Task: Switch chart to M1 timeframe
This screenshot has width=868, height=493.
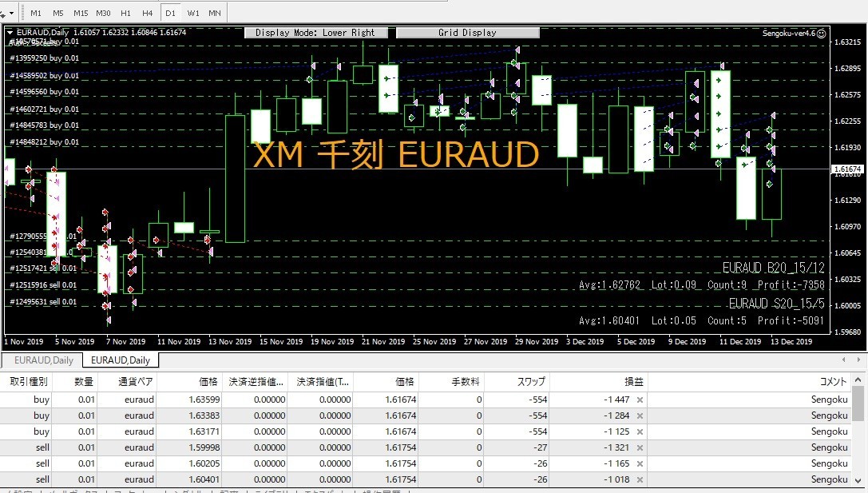Action: tap(36, 13)
